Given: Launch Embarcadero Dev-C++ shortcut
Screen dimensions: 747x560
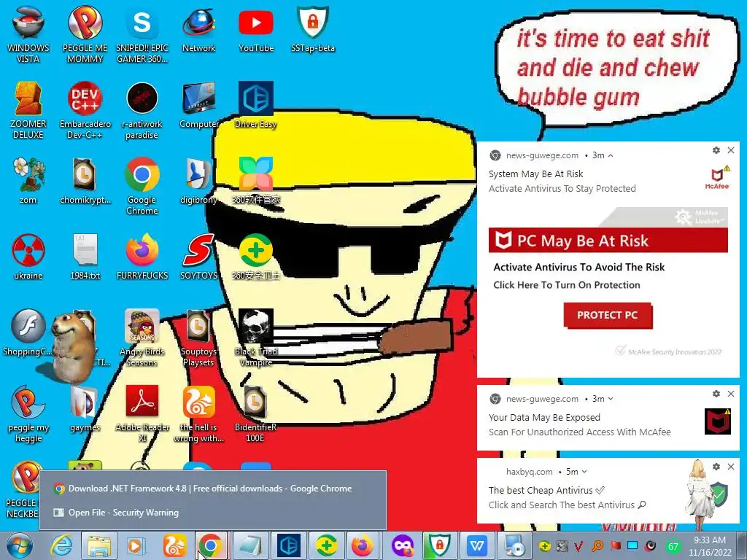Looking at the screenshot, I should (x=85, y=111).
